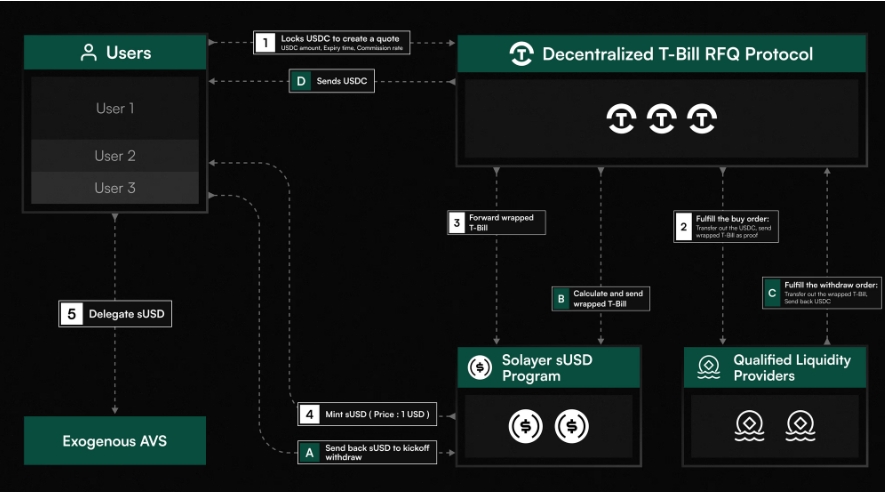The image size is (885, 492).
Task: Click the 'Sends USDC' label
Action: click(341, 81)
